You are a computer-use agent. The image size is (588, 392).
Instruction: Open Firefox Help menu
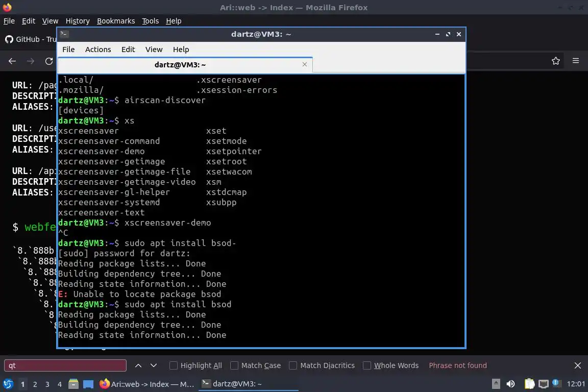coord(174,21)
